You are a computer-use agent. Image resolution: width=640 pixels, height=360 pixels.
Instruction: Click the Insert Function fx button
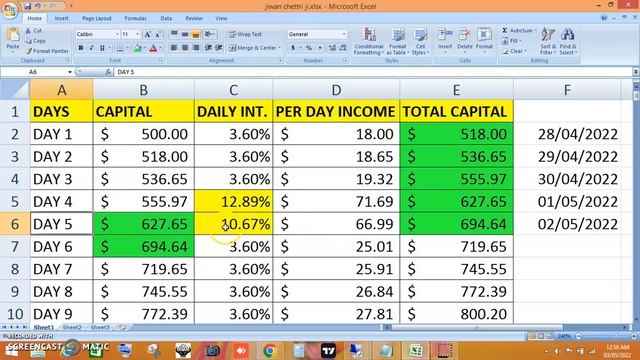[x=108, y=72]
